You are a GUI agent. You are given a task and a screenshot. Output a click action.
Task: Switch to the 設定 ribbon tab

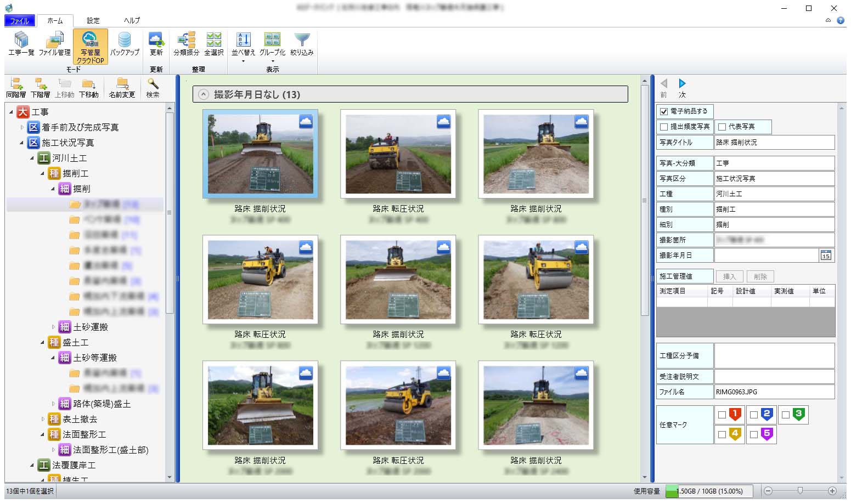click(93, 21)
